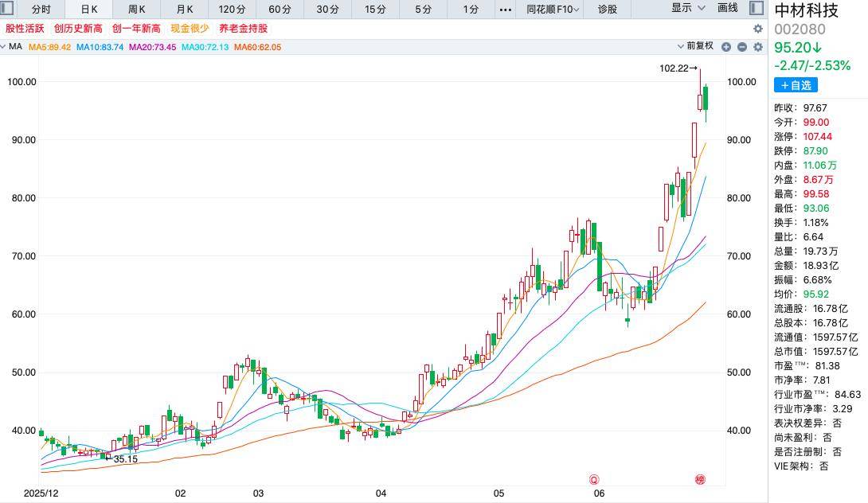Click the red 榜 marker on timeline
Image resolution: width=868 pixels, height=503 pixels.
(700, 479)
